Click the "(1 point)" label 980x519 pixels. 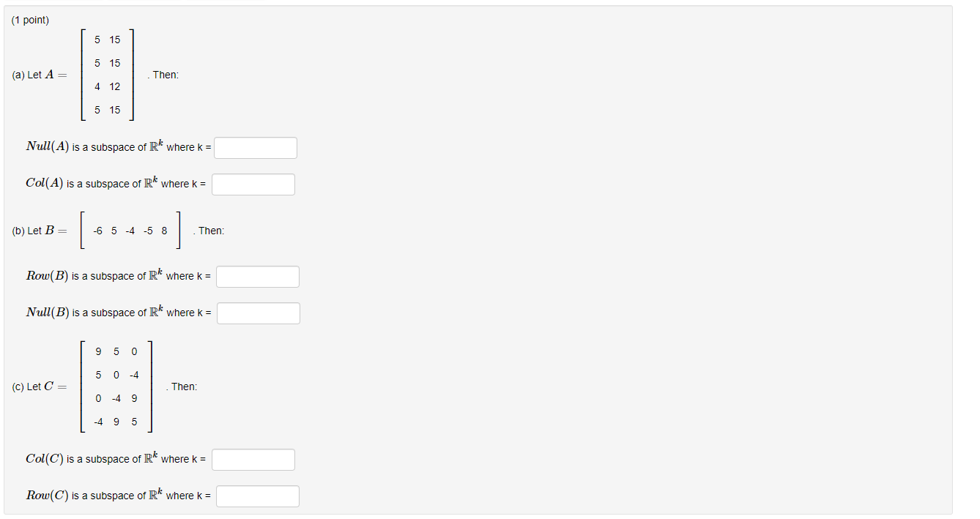click(x=31, y=20)
